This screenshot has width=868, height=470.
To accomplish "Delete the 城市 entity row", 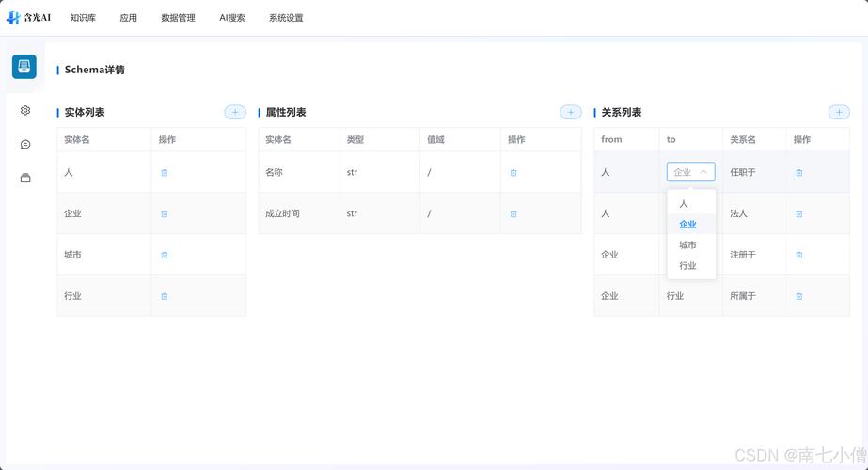I will 165,255.
